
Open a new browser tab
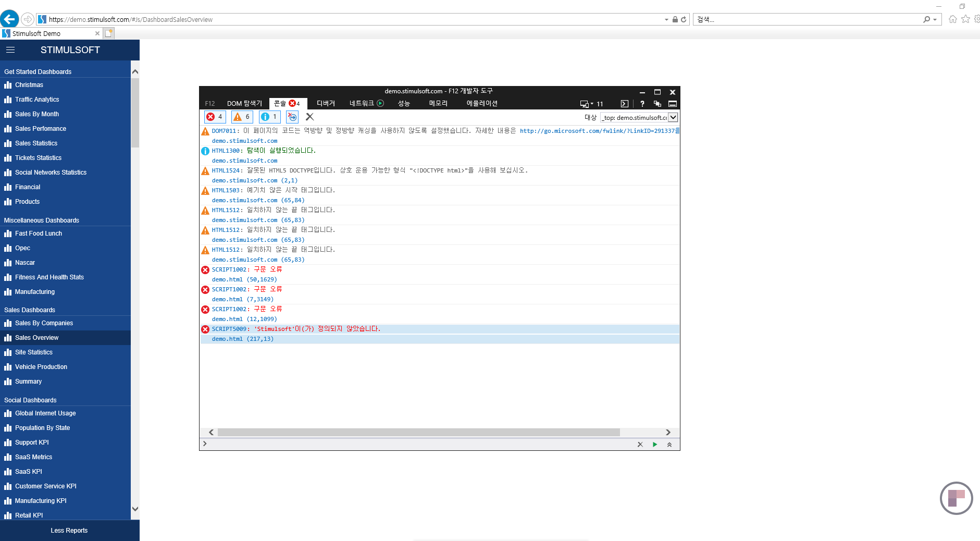[108, 33]
